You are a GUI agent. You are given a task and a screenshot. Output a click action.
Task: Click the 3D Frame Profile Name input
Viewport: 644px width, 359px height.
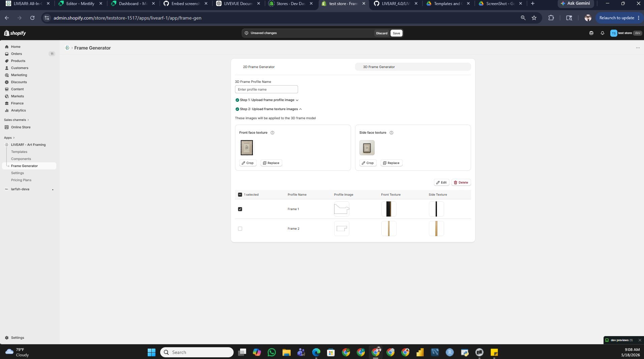click(266, 90)
